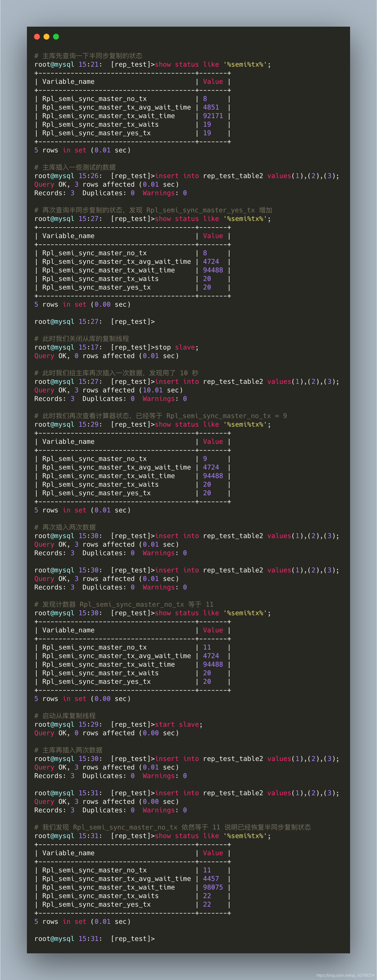Image resolution: width=377 pixels, height=980 pixels.
Task: Select the comment mentioning 发现用了 10 秒
Action: click(x=117, y=373)
